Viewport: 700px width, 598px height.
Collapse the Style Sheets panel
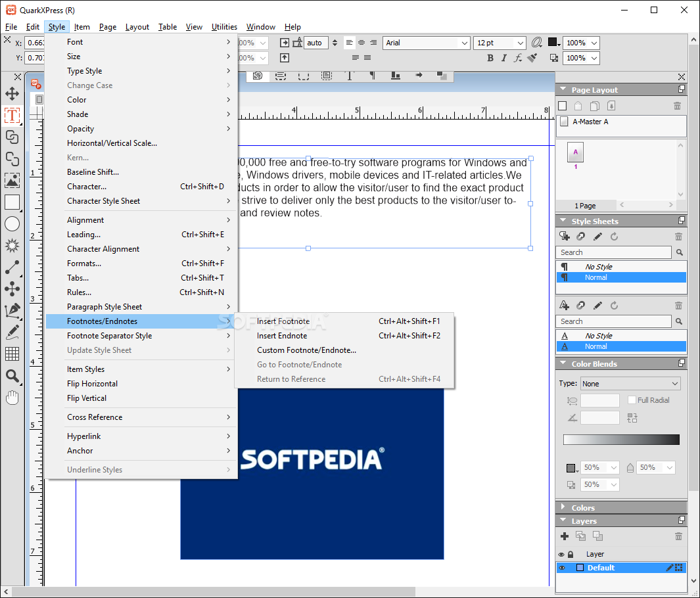click(x=563, y=221)
